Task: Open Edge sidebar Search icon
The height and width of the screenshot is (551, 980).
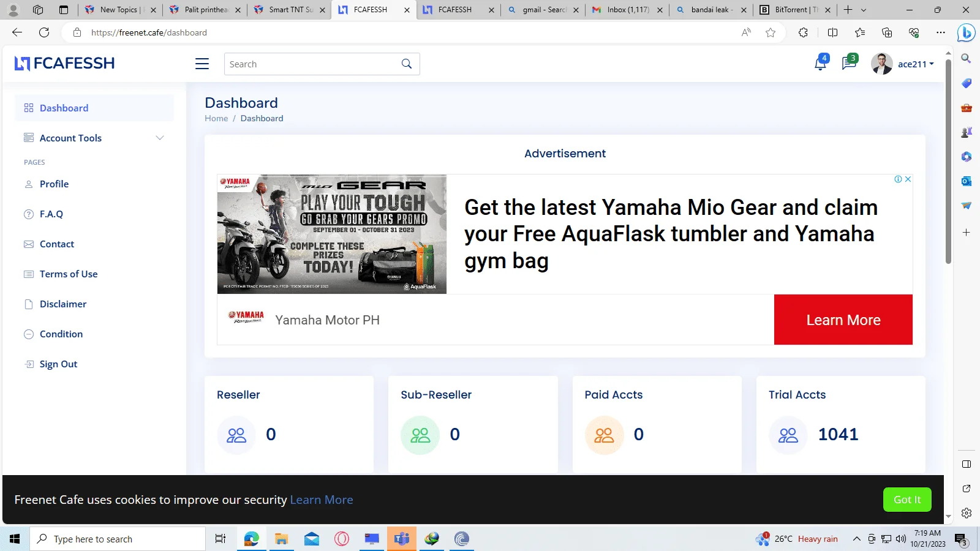Action: [x=966, y=58]
